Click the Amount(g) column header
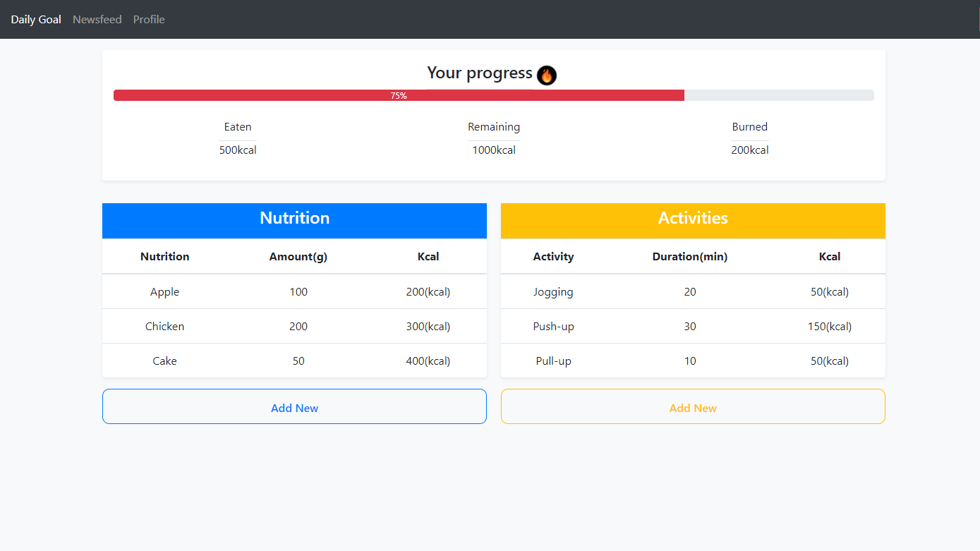The image size is (980, 551). pyautogui.click(x=298, y=256)
